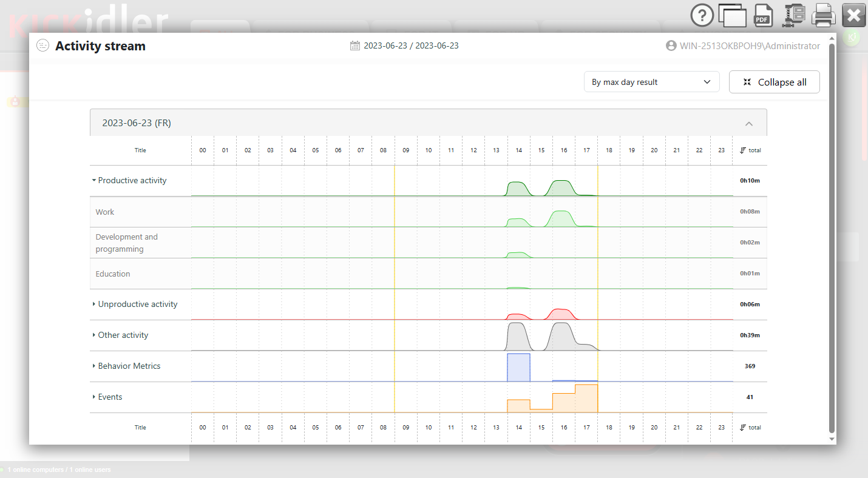Expand the Behavior Metrics row
The width and height of the screenshot is (868, 478).
pyautogui.click(x=94, y=366)
